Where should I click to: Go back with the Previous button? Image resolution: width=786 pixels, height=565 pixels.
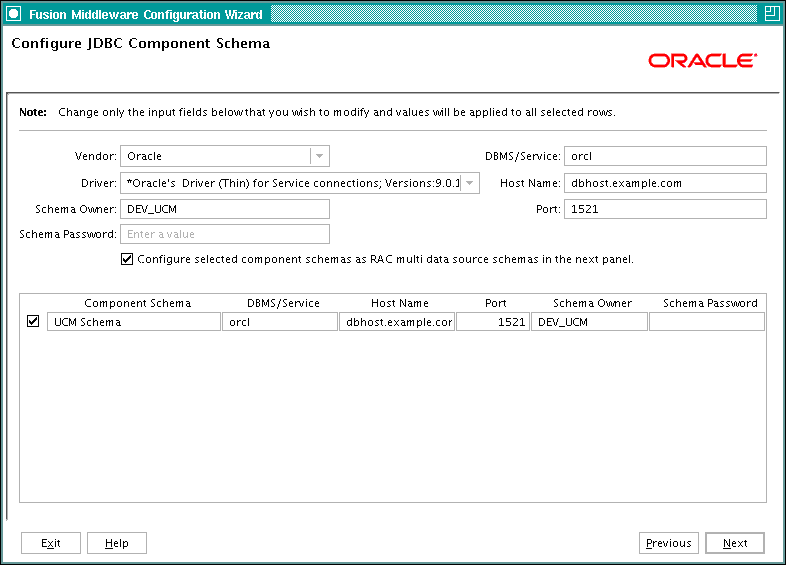pyautogui.click(x=669, y=543)
